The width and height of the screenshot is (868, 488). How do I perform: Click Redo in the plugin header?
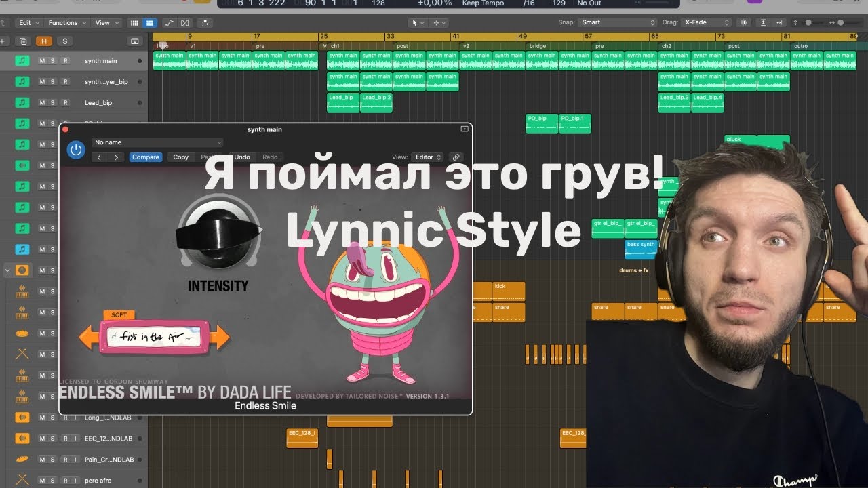click(270, 157)
